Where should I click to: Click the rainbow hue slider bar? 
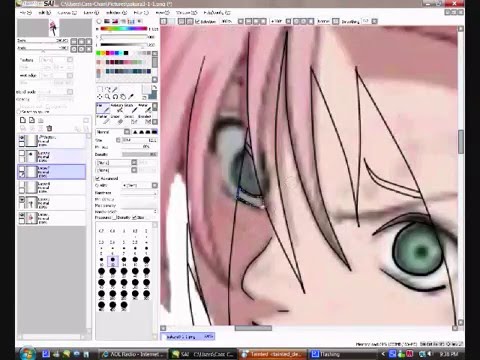coord(124,29)
